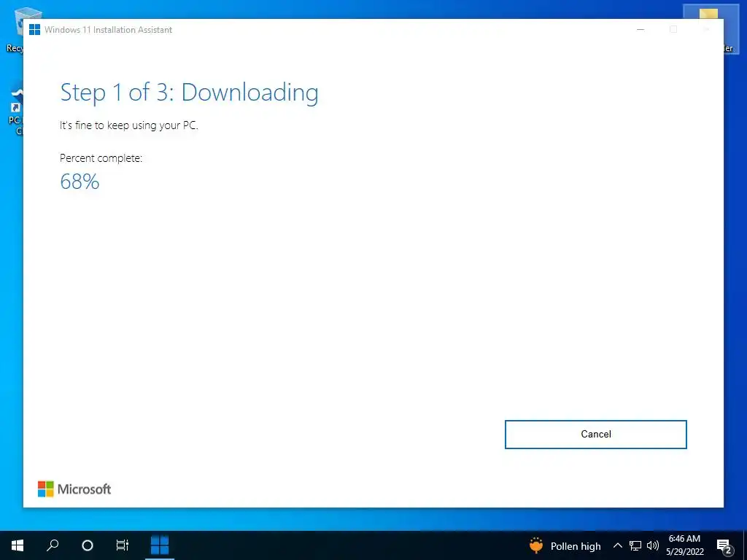Show hidden system tray icons
747x560 pixels.
(617, 545)
